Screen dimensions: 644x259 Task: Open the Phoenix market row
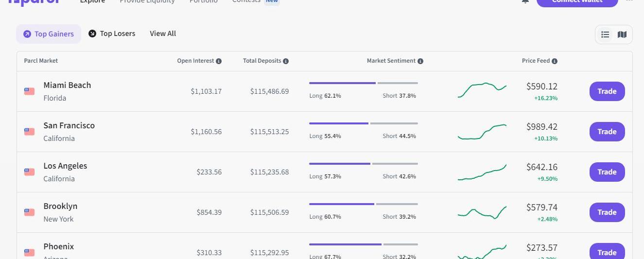59,247
